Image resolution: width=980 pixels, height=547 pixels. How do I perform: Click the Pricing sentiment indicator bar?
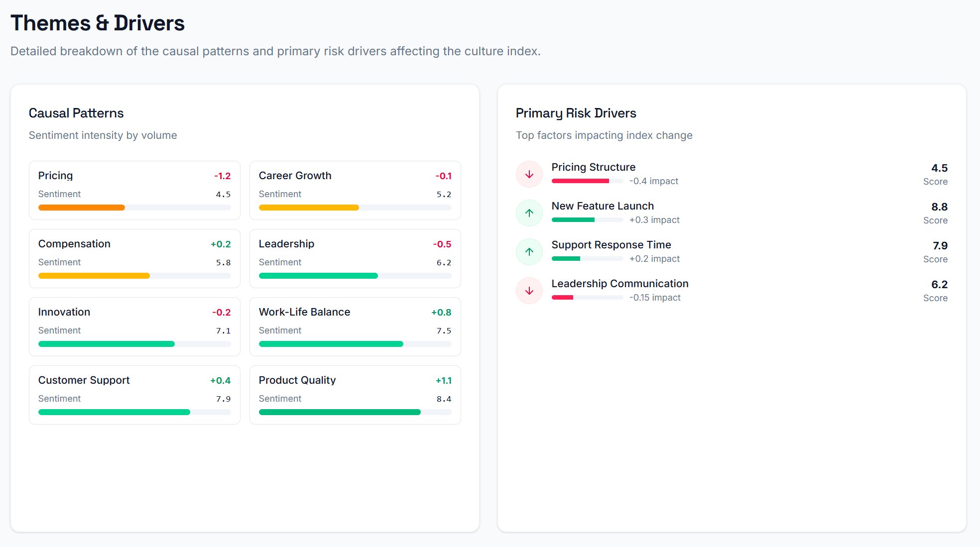coord(134,208)
